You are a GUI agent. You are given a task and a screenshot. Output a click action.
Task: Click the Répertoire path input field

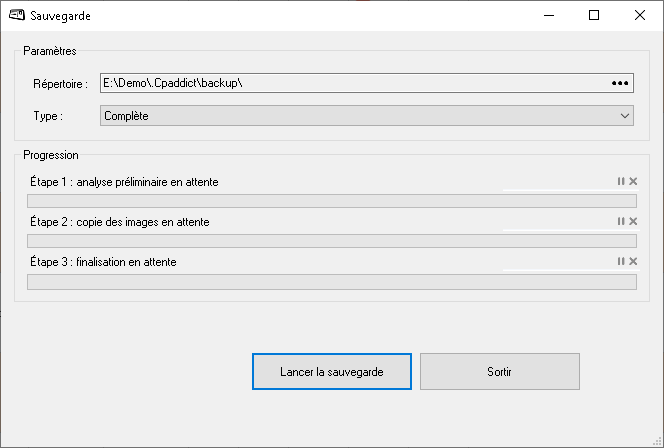click(x=350, y=83)
